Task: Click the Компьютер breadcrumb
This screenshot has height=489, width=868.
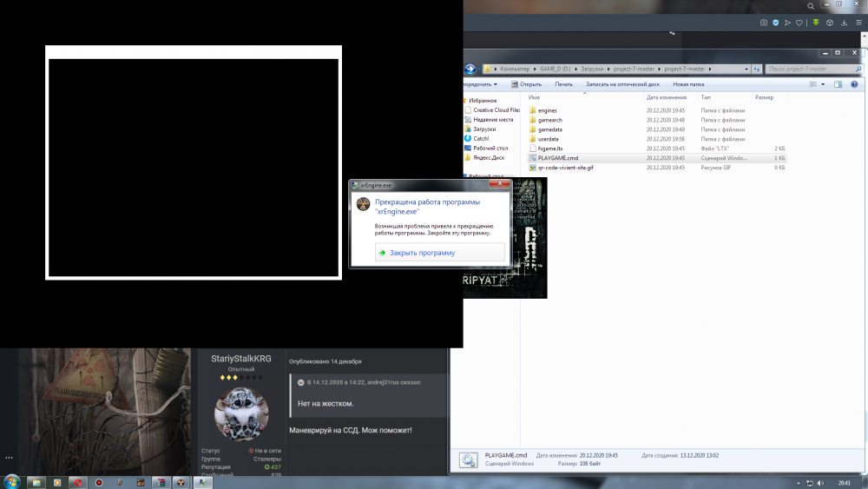Action: pos(515,69)
